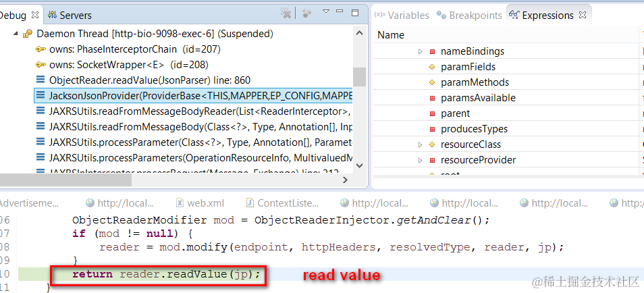The width and height of the screenshot is (644, 293).
Task: Click stack frame icon for JAXRSUtils.processParameter(Class
Action: (x=41, y=142)
